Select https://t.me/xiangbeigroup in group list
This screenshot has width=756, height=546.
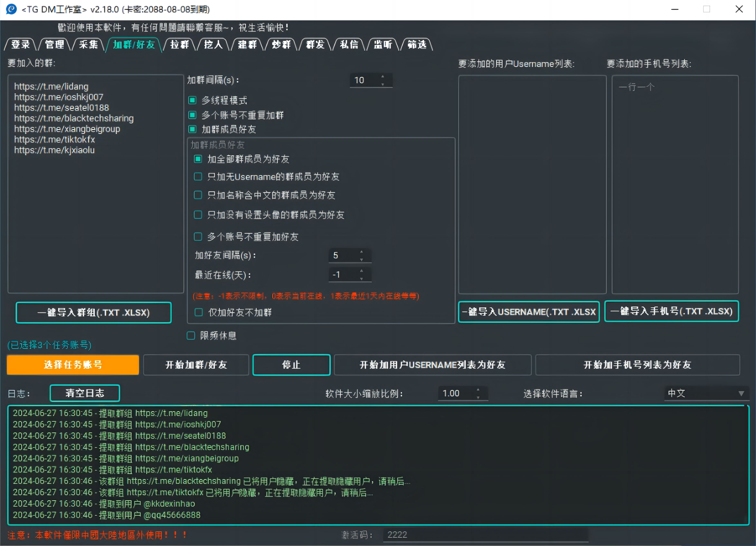point(67,129)
